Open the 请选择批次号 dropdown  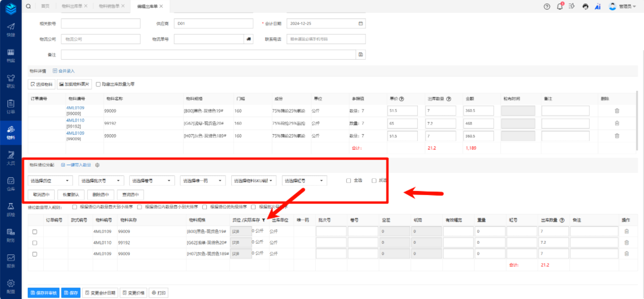click(x=101, y=180)
